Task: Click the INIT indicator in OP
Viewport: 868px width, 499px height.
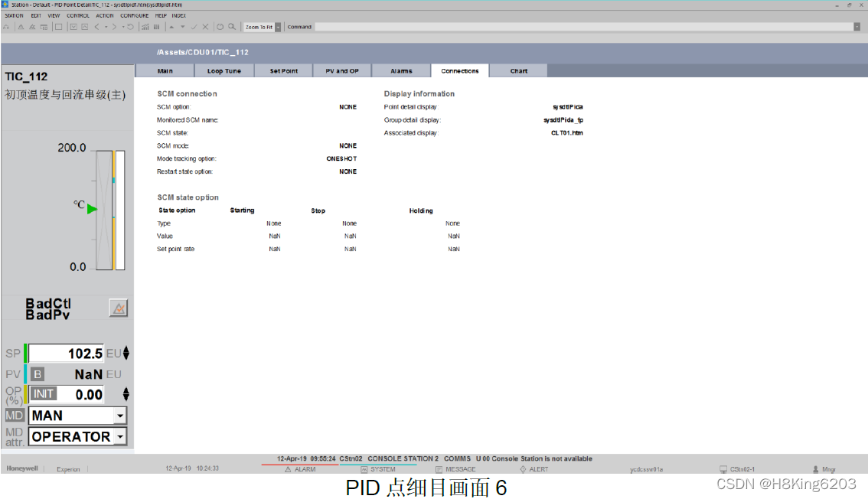Action: (x=43, y=394)
